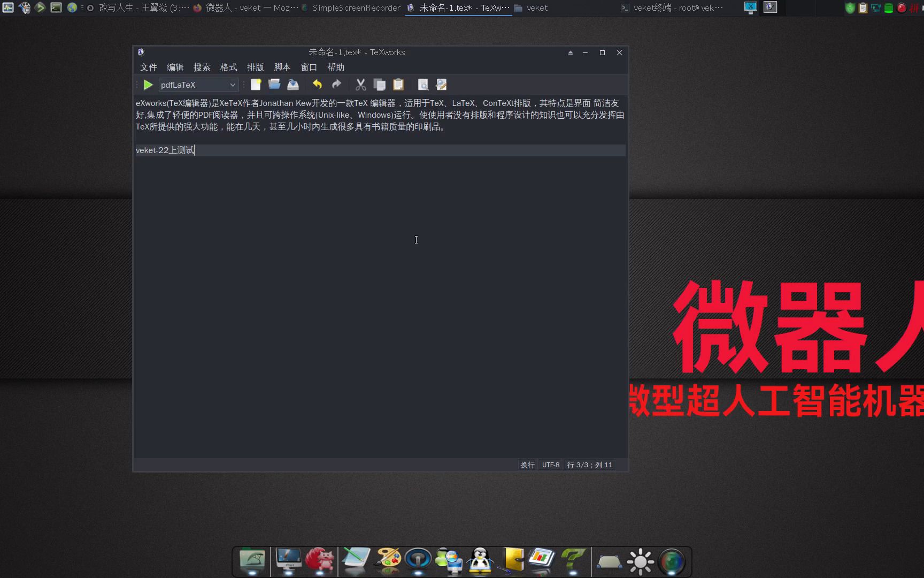Switch to the veket终端 terminal taskbar window
This screenshot has height=578, width=924.
click(672, 8)
